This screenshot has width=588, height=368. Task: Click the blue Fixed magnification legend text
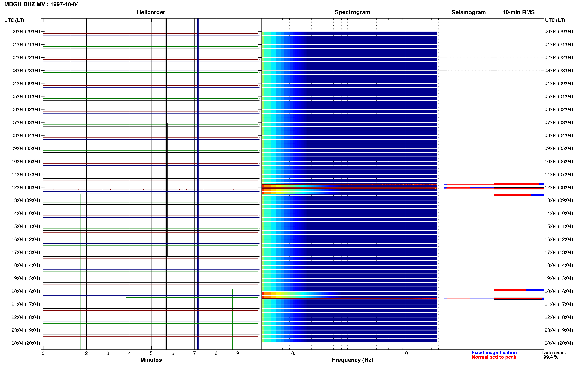494,352
